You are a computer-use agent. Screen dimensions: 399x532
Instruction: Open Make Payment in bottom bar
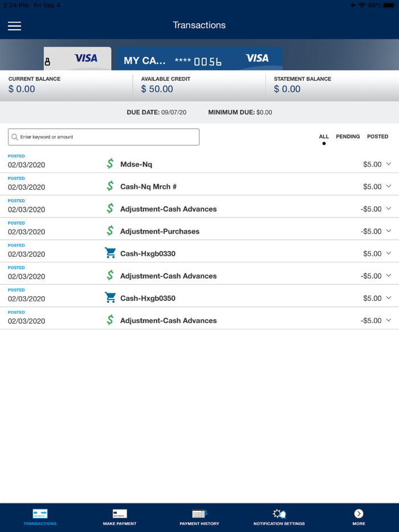[x=120, y=517]
